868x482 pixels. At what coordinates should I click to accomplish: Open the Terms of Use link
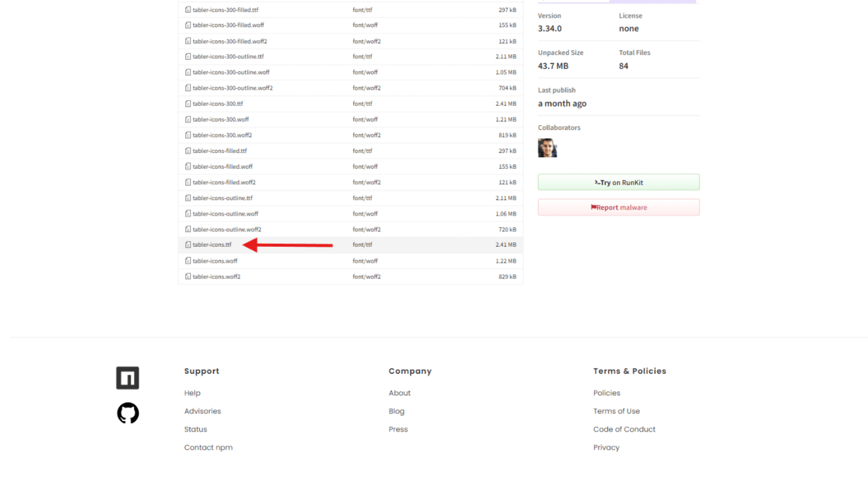point(616,411)
